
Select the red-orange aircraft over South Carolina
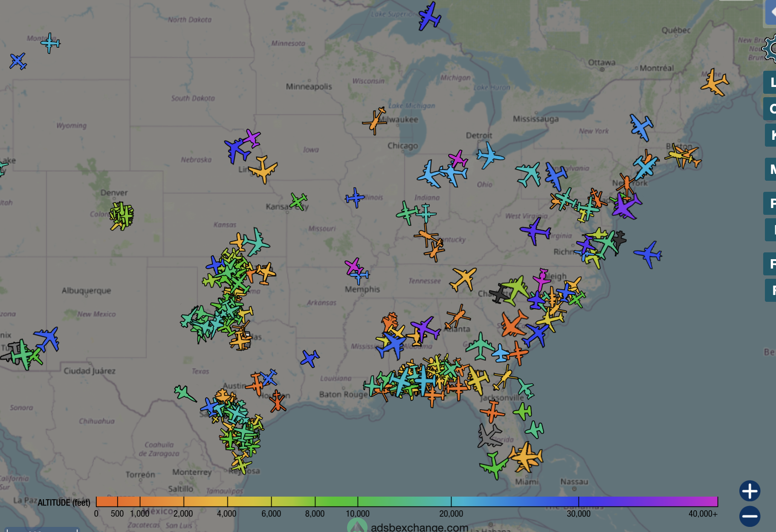click(514, 324)
